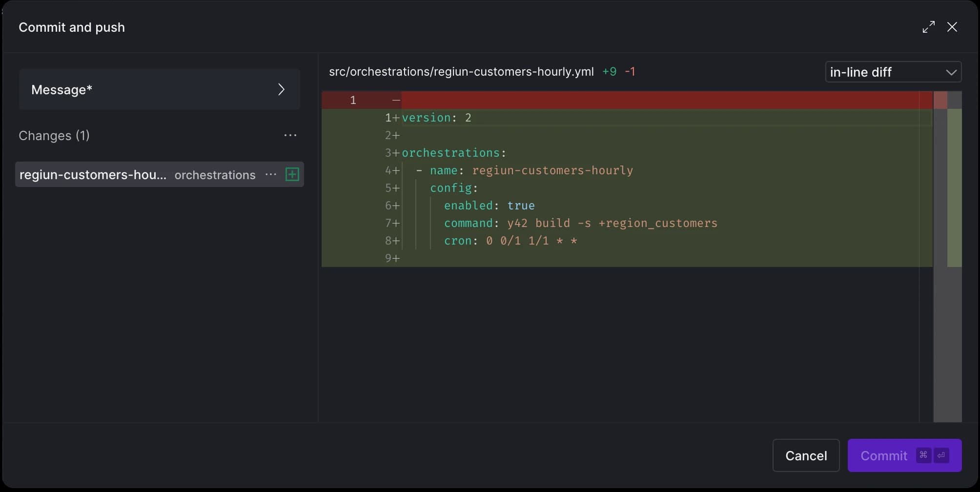
Task: Expand the Message* field
Action: pos(160,89)
